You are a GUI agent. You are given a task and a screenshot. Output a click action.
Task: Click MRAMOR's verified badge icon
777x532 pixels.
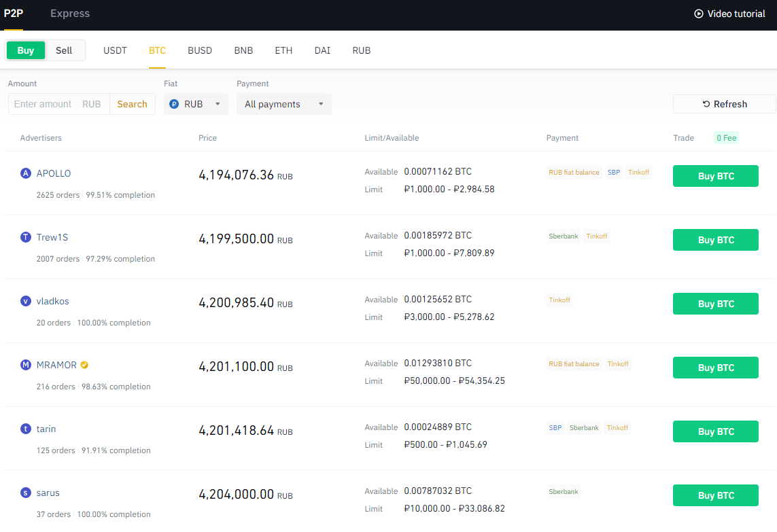coord(84,365)
